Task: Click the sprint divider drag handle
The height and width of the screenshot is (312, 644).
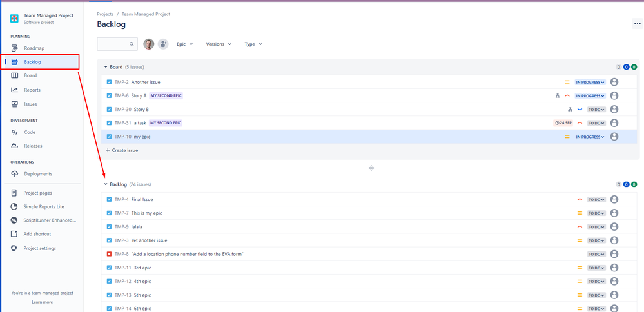Action: (x=371, y=168)
